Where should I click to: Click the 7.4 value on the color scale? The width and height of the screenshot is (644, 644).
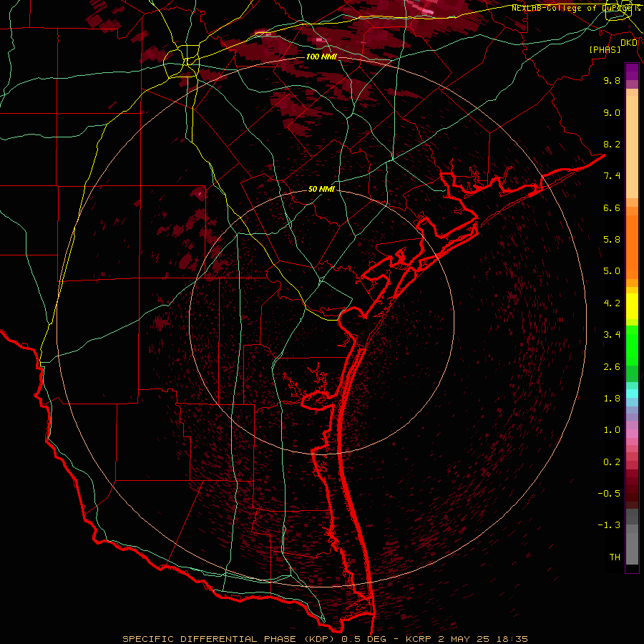pos(612,176)
